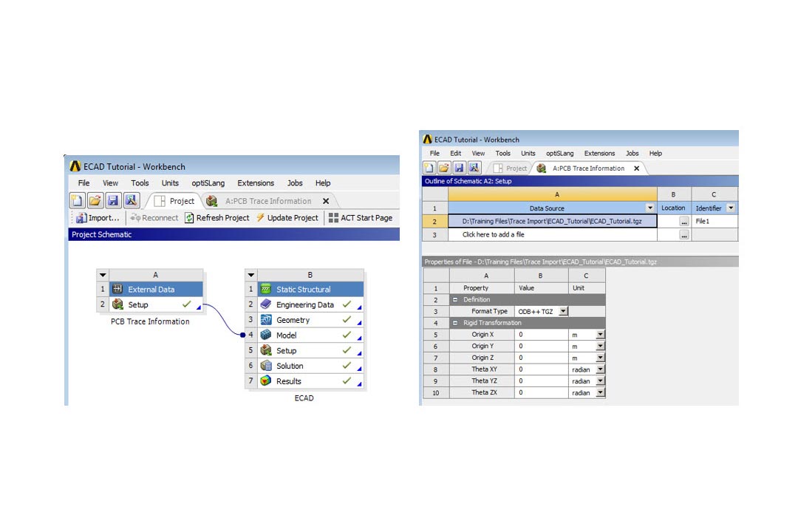Open Units menu in Outline of Schematic window
Screen dimensions: 798x532
coord(528,153)
